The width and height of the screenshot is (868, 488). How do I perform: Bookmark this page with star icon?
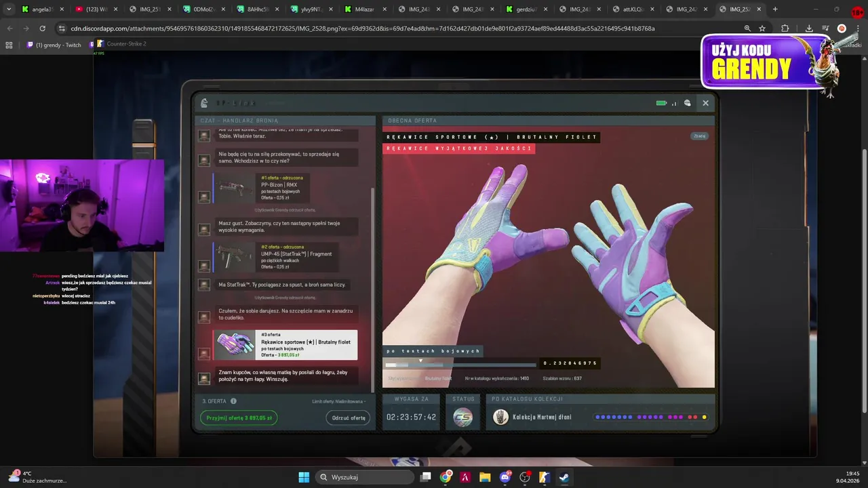pos(762,28)
